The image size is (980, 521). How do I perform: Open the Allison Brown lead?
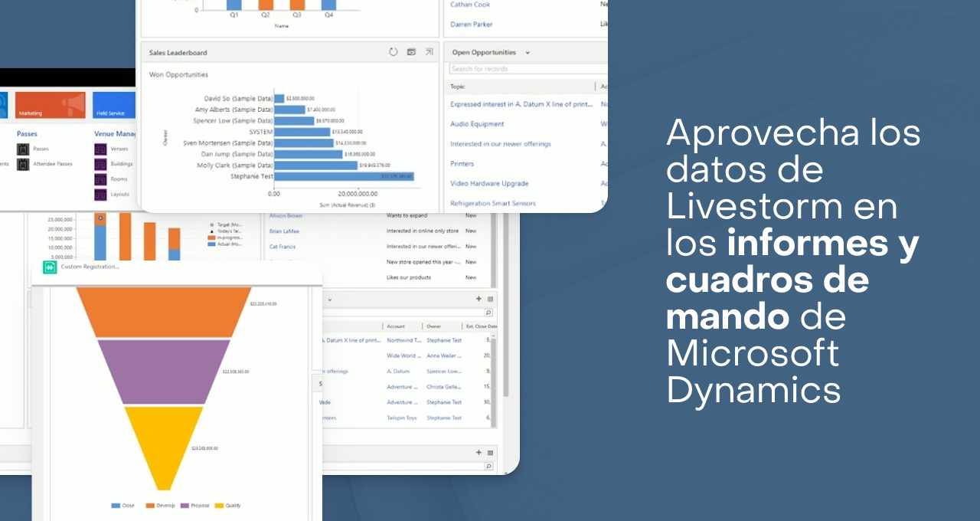286,216
